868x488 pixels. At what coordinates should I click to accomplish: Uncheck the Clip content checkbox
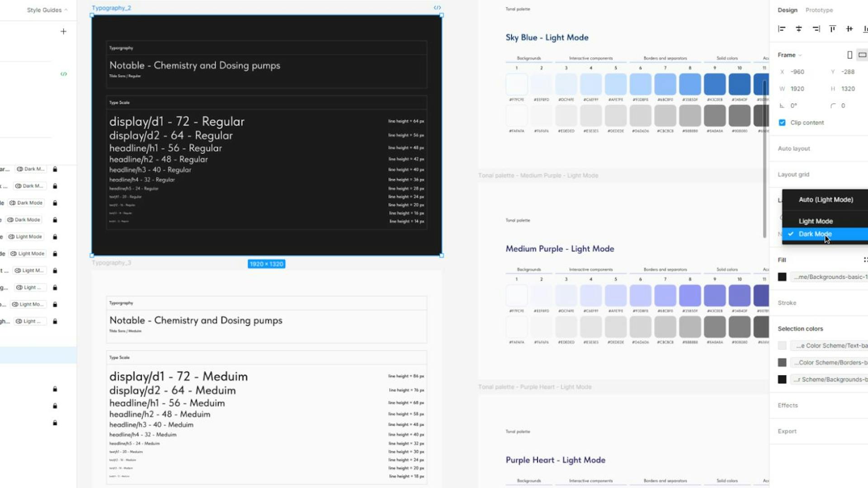click(782, 123)
